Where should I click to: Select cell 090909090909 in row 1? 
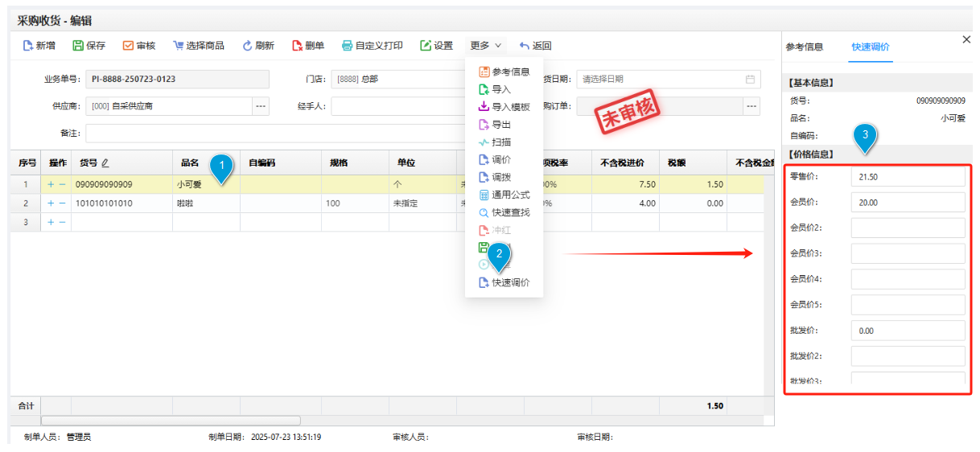coord(121,184)
